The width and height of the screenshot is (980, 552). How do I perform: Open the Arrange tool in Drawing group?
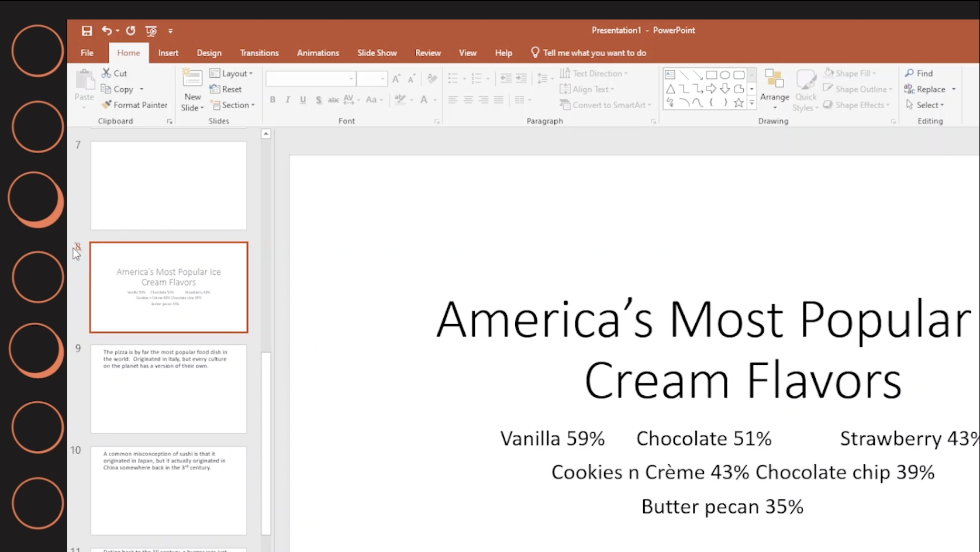click(774, 88)
